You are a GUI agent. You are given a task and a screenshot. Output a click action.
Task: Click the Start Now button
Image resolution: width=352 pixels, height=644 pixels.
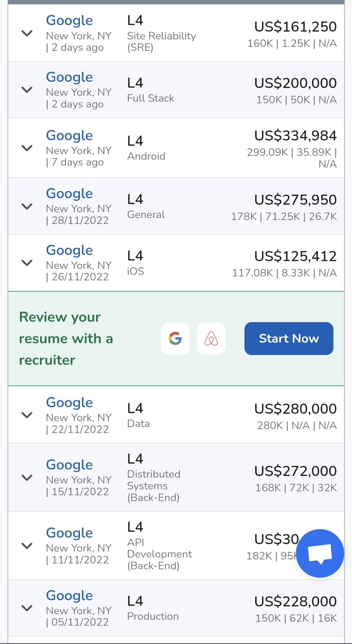[x=289, y=338]
